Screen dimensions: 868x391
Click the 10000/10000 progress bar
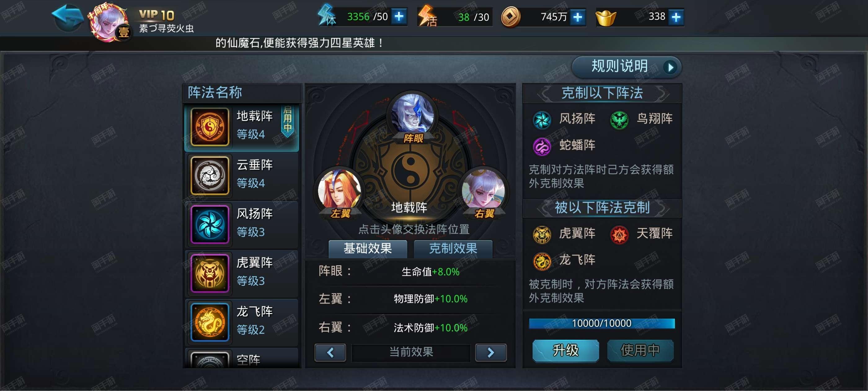coord(602,323)
